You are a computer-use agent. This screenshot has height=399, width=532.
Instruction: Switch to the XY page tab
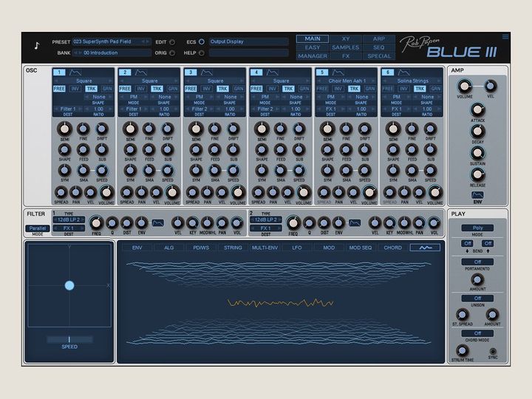(x=346, y=38)
